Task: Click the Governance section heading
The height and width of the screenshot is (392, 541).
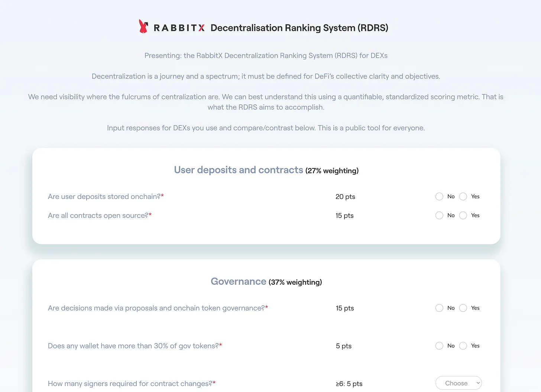Action: point(239,282)
